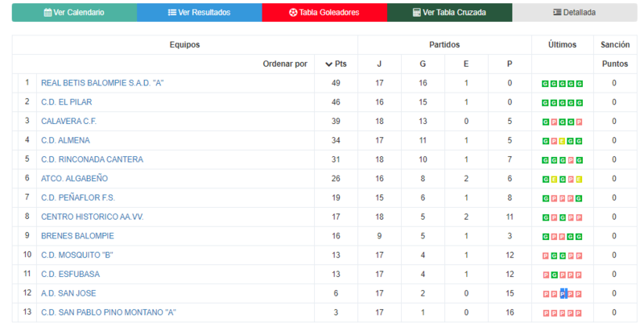This screenshot has height=331, width=644.
Task: Open the Tabla Goleadores button
Action: (x=324, y=12)
